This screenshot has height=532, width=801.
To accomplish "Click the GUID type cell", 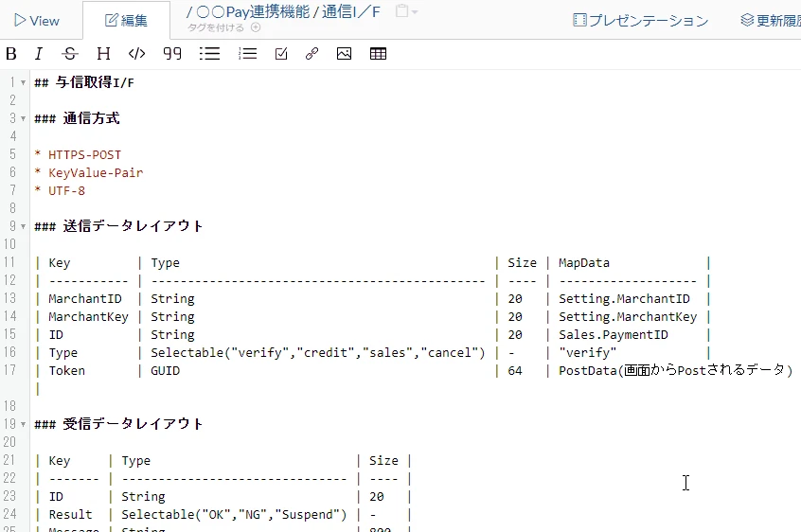I will pos(165,371).
